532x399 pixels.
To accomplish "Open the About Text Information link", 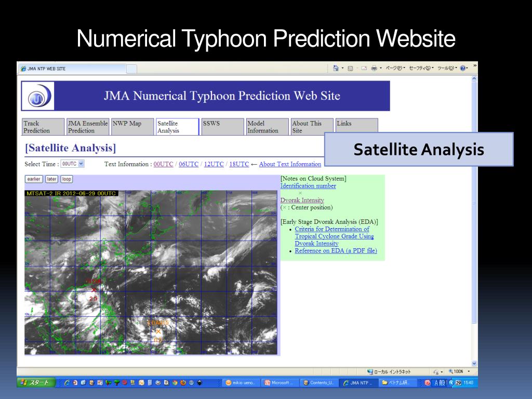I will tap(290, 164).
